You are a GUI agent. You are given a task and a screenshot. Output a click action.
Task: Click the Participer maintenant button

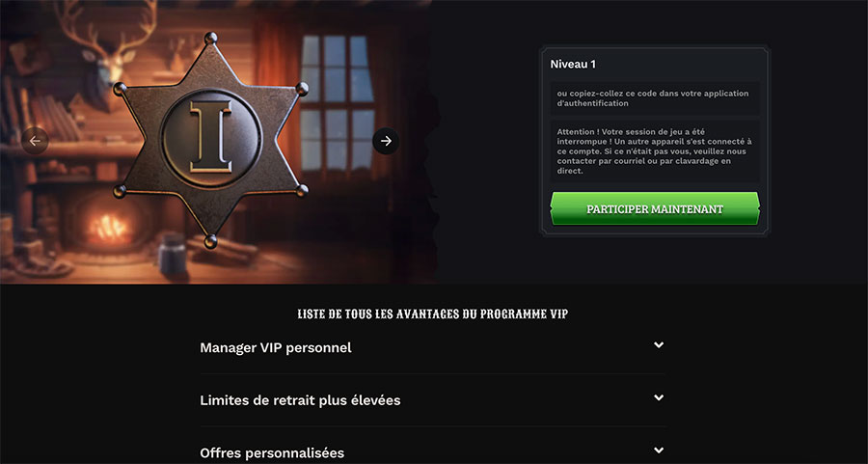(655, 209)
